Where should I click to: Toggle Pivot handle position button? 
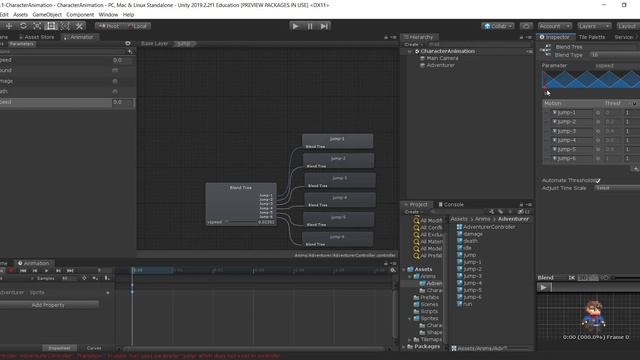point(109,26)
